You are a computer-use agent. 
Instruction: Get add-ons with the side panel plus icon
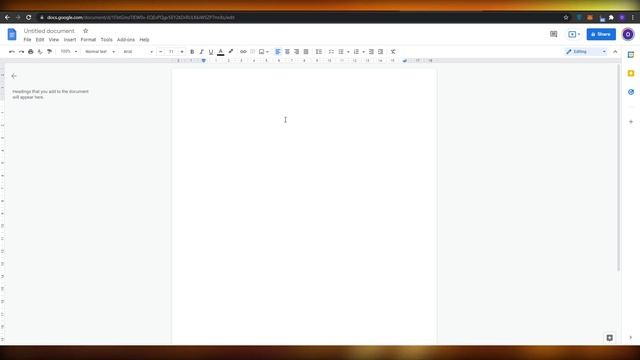coord(631,122)
